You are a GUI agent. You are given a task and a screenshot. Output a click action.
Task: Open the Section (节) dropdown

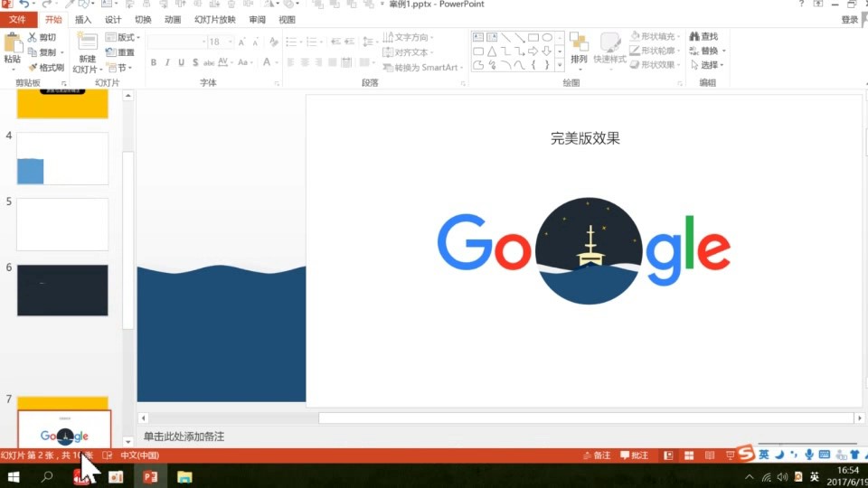coord(119,68)
